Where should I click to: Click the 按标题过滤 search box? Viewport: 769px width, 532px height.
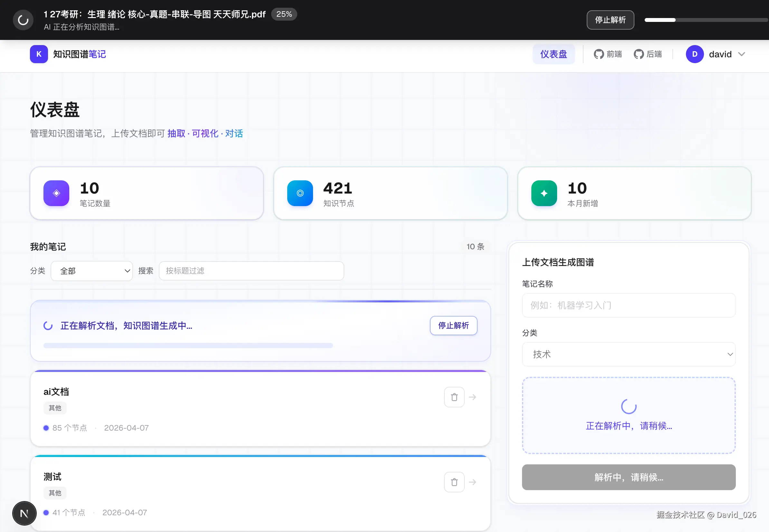(251, 271)
